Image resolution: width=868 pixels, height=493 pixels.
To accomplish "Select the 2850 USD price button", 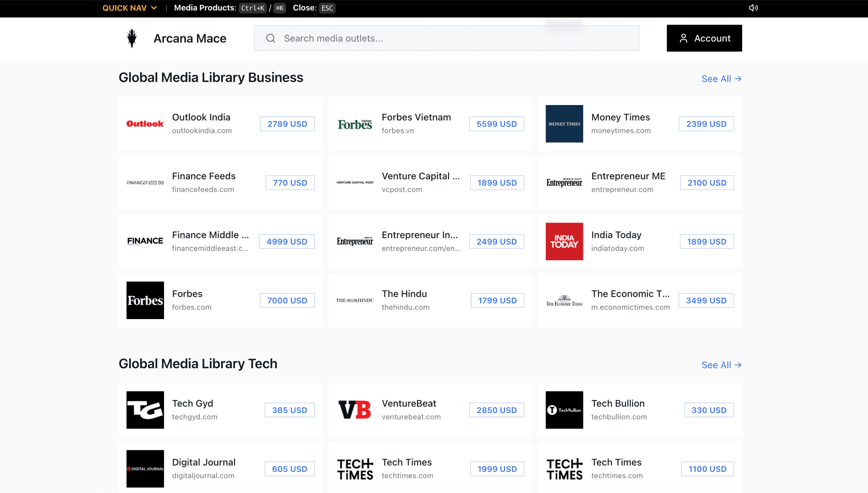I will tap(497, 410).
